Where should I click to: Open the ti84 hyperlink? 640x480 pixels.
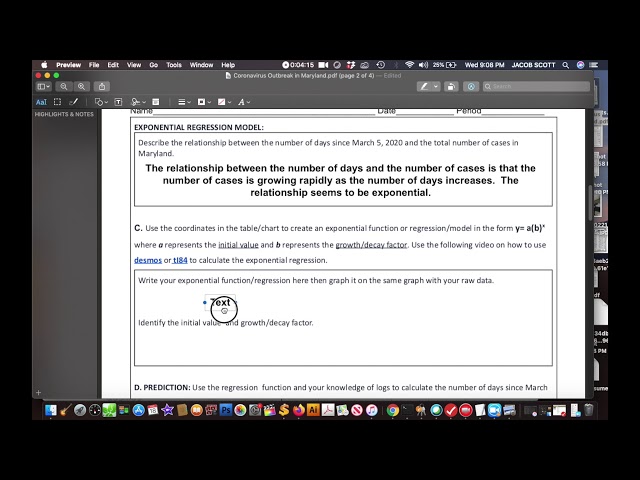[x=180, y=260]
